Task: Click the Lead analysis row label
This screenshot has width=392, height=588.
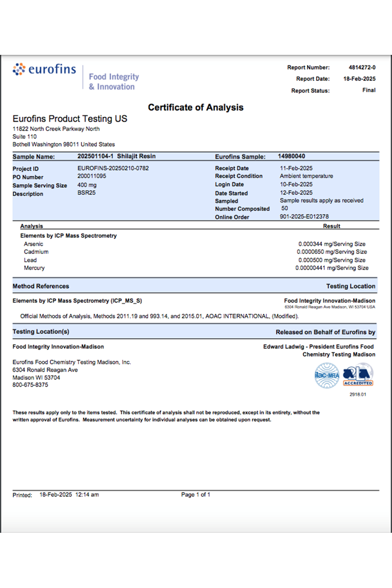Action: [x=30, y=260]
